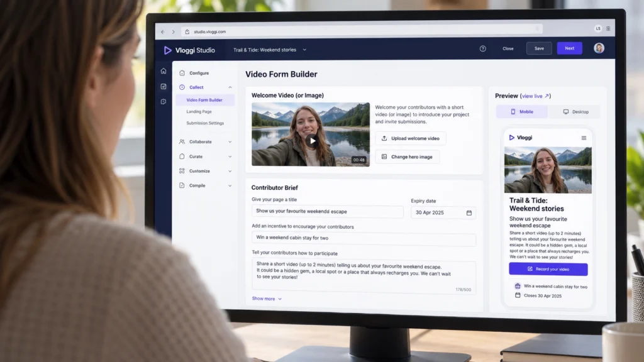The image size is (644, 362).
Task: Click the 00:48 video duration badge
Action: [358, 160]
